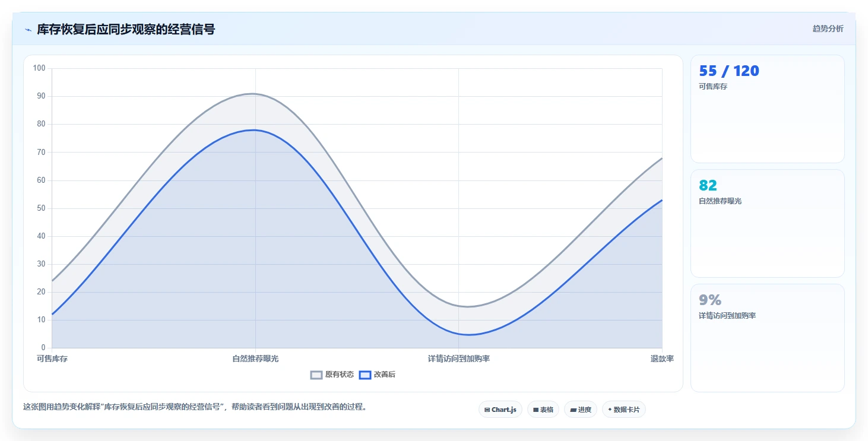Click the lightning icon beside the title

28,30
